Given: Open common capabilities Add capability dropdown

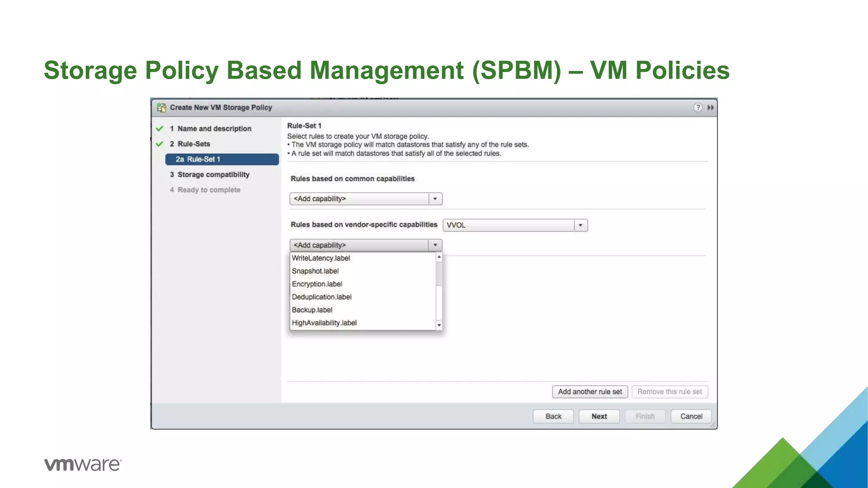Looking at the screenshot, I should [x=366, y=199].
